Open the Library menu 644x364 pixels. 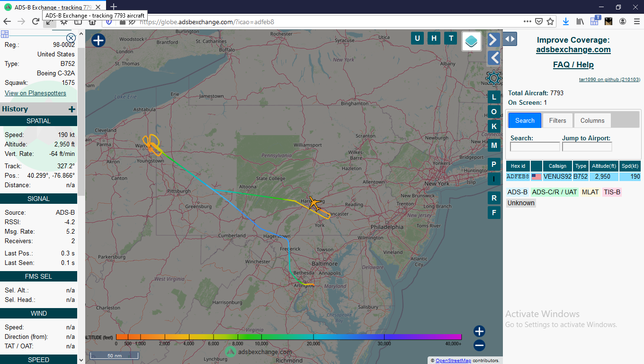[x=580, y=21]
